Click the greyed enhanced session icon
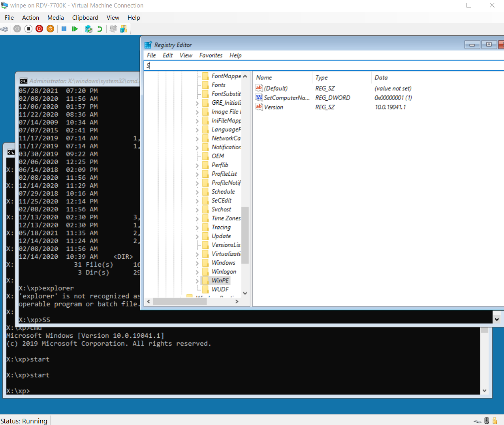Viewport: 504px width, 425px height. [113, 29]
